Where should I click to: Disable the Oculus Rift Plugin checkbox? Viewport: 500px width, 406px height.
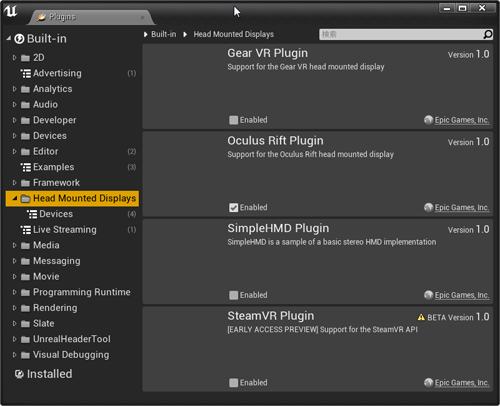234,208
